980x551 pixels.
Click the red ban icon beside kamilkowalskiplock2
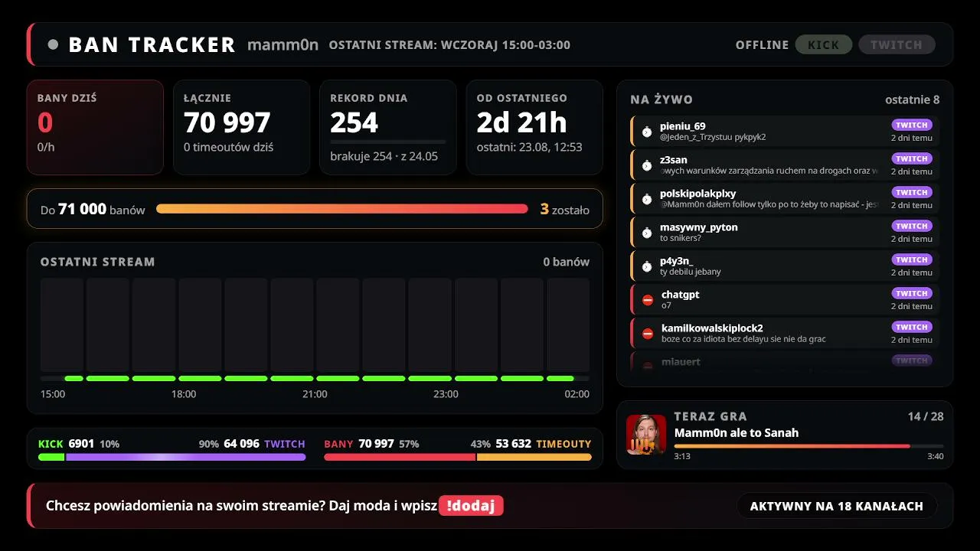[x=648, y=334]
